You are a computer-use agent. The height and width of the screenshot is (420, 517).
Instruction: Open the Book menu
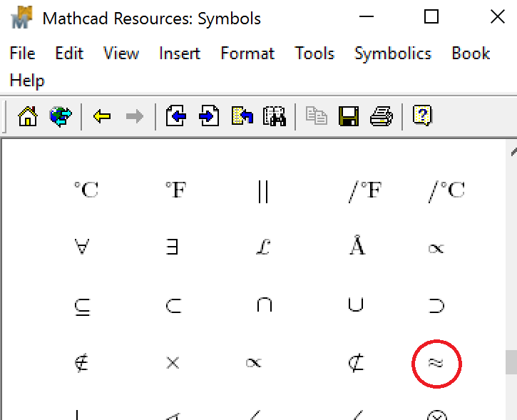pyautogui.click(x=471, y=53)
